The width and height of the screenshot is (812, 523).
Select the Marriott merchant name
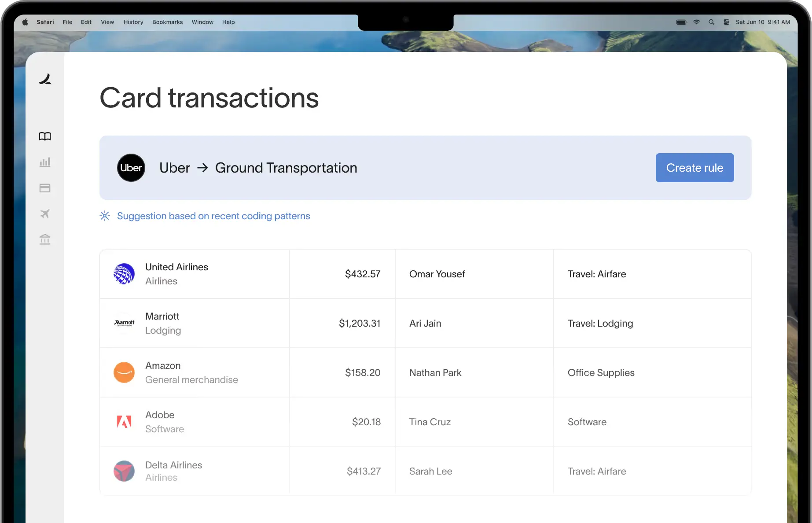coord(162,316)
